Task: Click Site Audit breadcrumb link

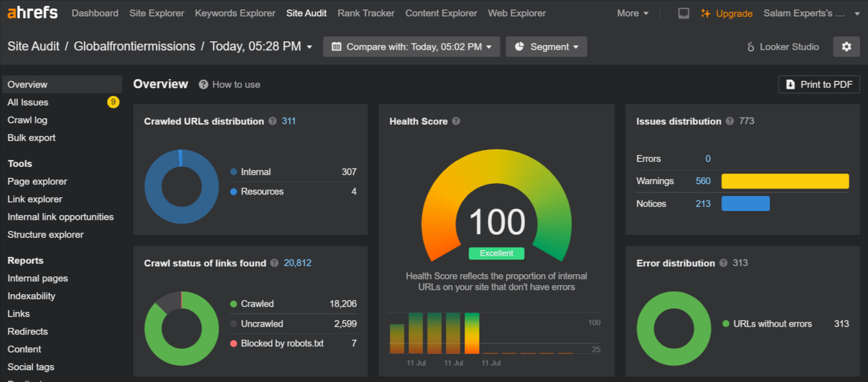Action: point(34,47)
